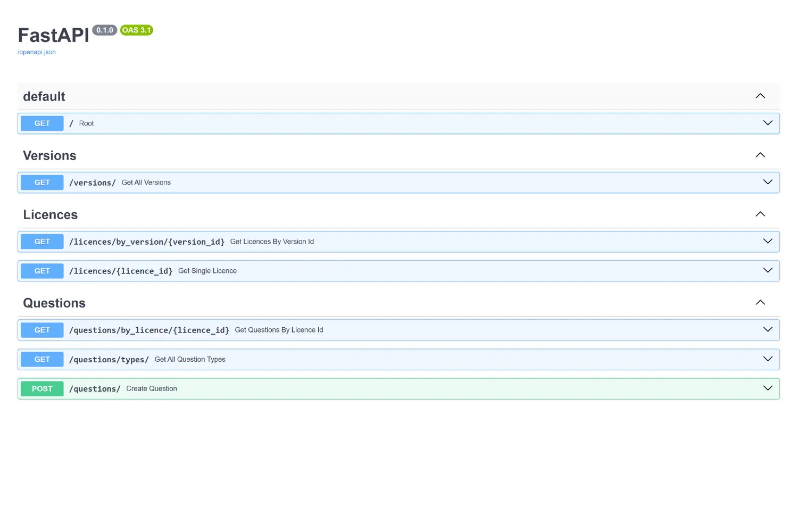Expand the Get All Question Types endpoint
798x532 pixels.
click(768, 359)
